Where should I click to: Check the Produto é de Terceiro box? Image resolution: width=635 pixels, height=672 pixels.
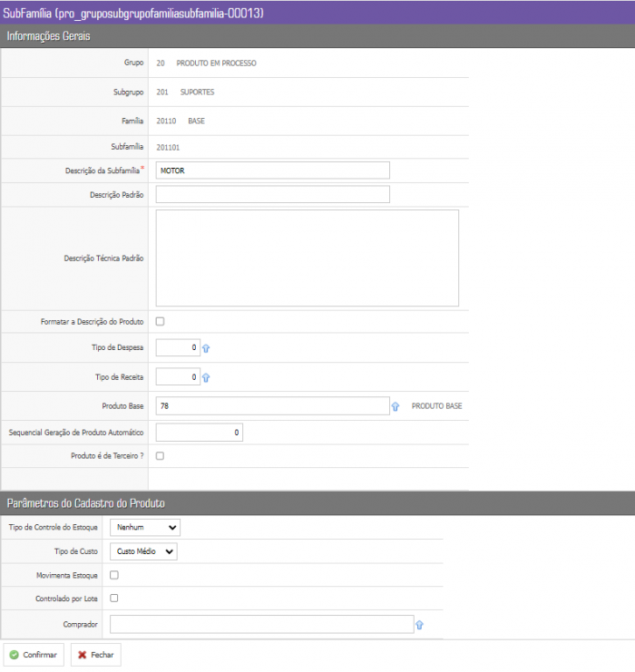pos(161,456)
